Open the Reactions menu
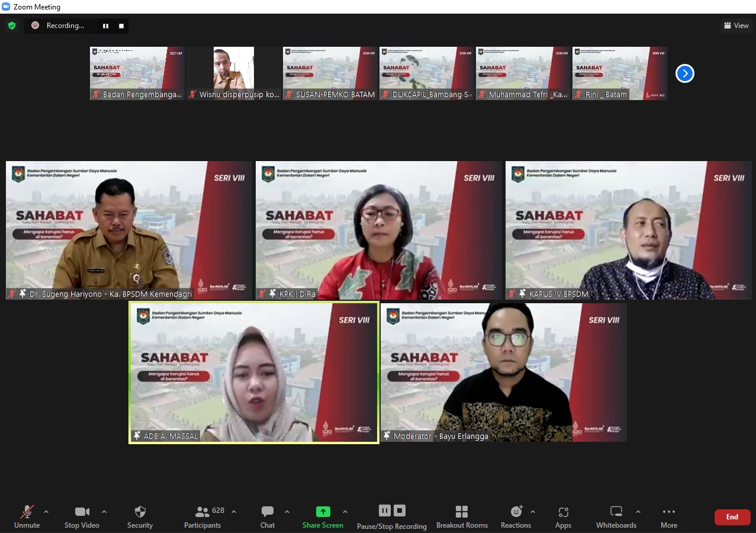This screenshot has height=533, width=756. [x=516, y=516]
